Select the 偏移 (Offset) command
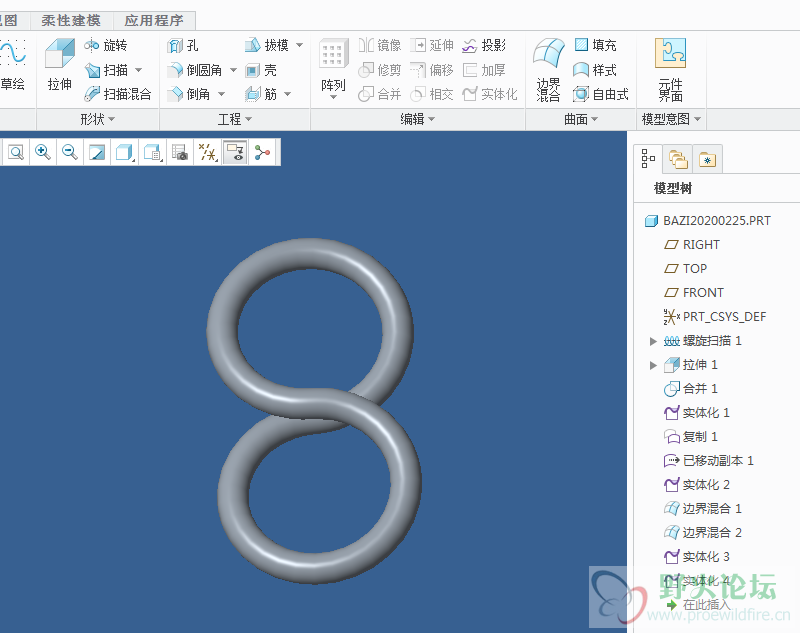800x633 pixels. pos(432,70)
